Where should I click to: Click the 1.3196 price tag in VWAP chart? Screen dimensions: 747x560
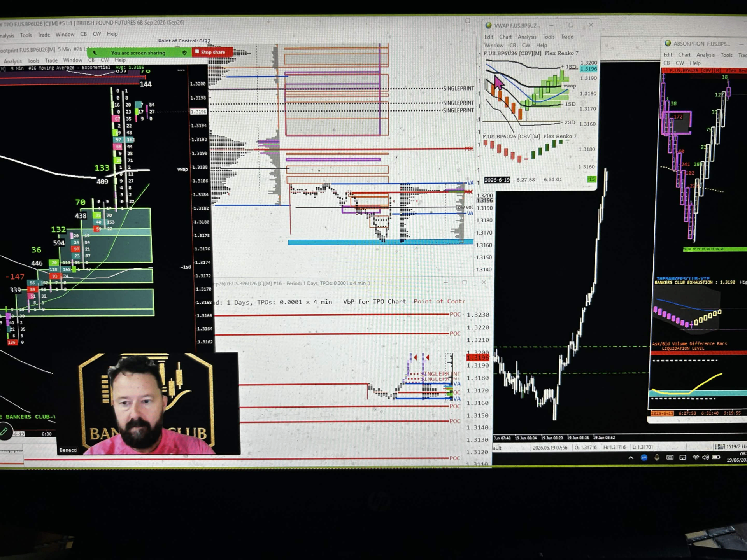point(588,69)
